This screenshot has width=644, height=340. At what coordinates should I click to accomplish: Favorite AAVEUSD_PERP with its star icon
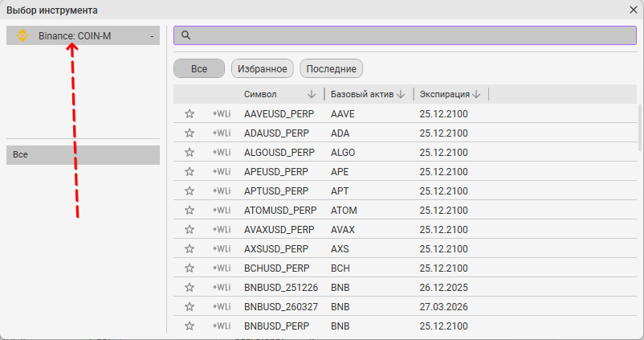click(x=190, y=114)
